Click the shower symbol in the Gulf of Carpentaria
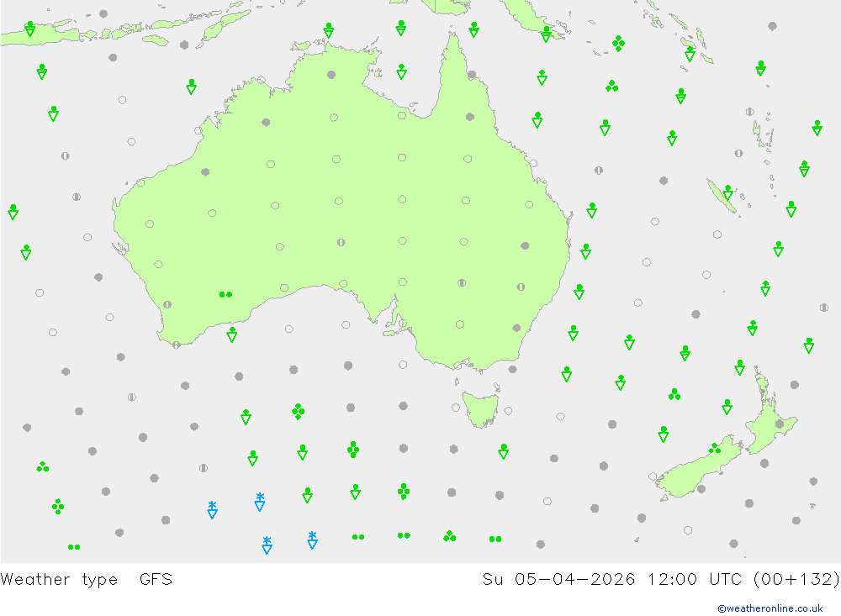 coord(401,71)
